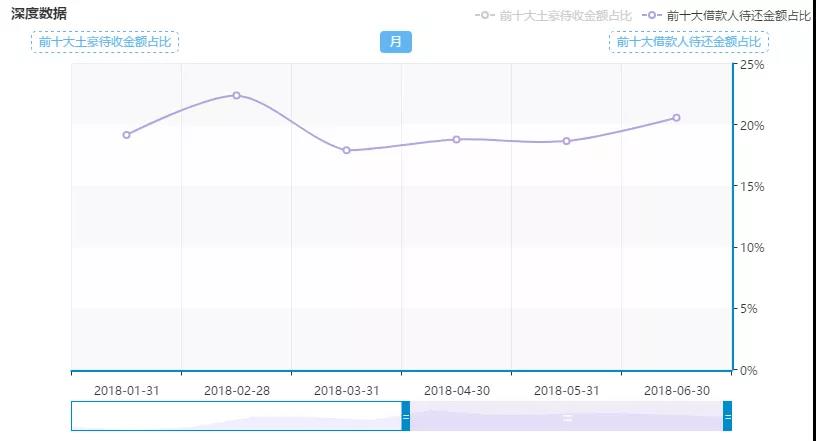Click the selected zoom range's center grip

567,418
